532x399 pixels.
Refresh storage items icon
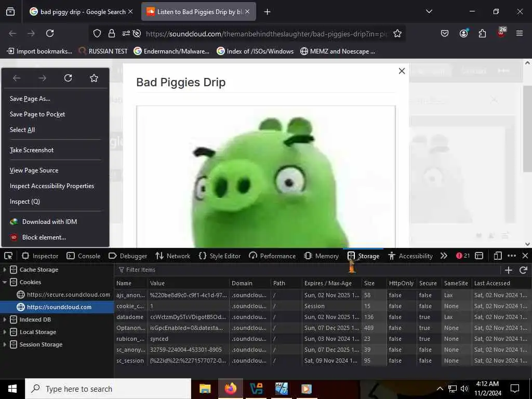pyautogui.click(x=523, y=270)
